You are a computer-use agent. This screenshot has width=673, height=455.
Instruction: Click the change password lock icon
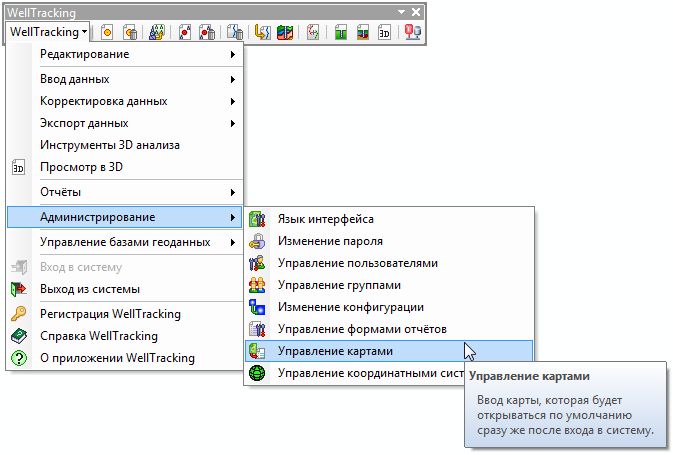pyautogui.click(x=258, y=241)
